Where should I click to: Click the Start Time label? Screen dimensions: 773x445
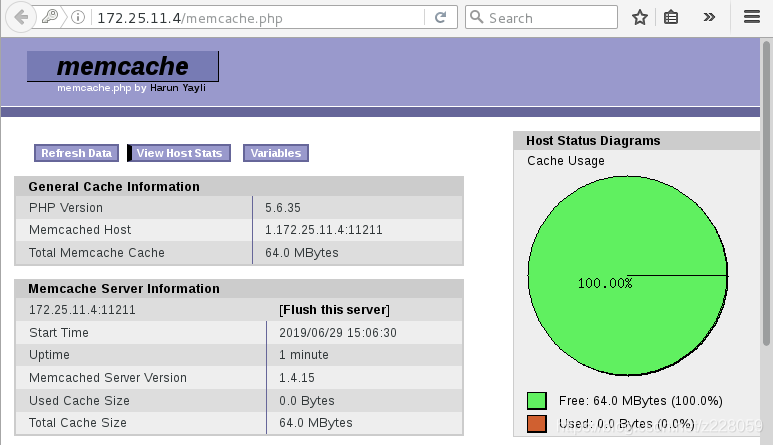pos(59,333)
